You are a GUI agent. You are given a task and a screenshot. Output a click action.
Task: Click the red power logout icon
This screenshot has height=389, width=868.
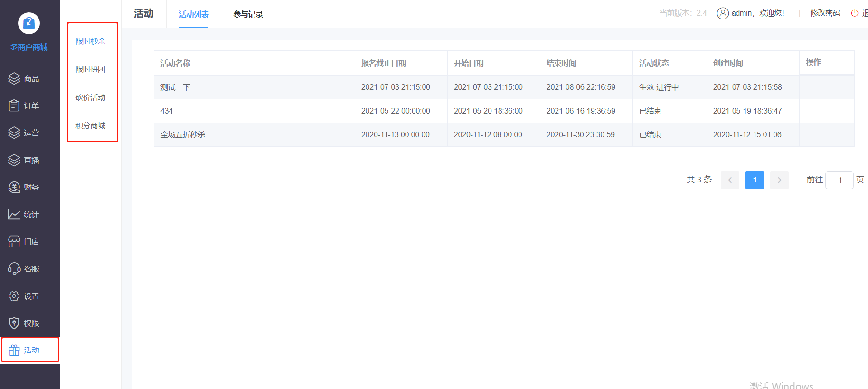click(x=854, y=13)
